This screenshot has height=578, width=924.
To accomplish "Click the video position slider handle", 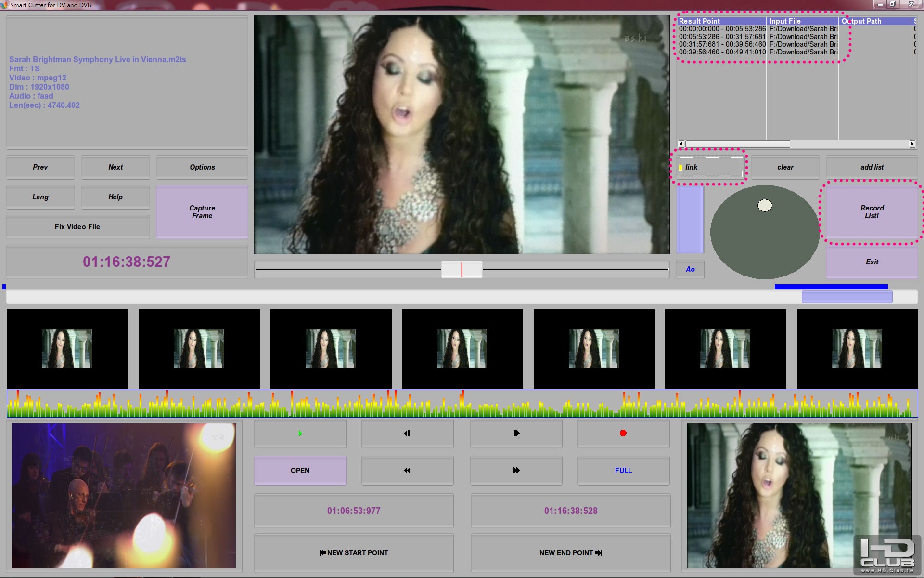I will 462,269.
